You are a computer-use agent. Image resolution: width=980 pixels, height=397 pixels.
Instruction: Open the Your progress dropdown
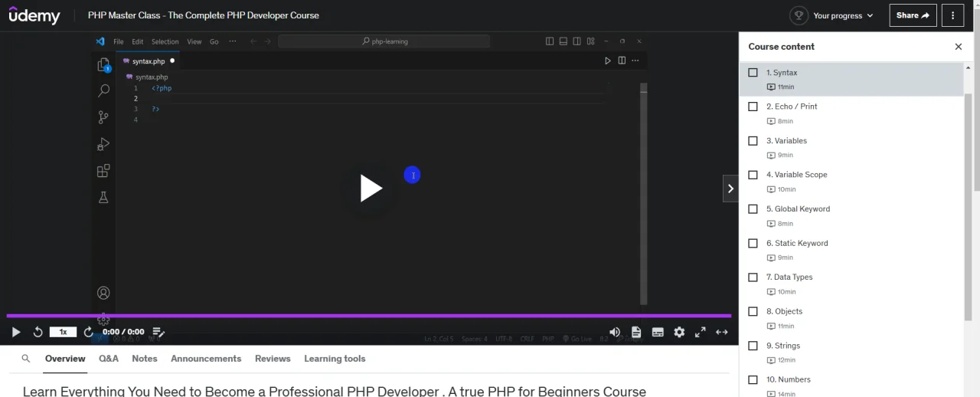843,15
